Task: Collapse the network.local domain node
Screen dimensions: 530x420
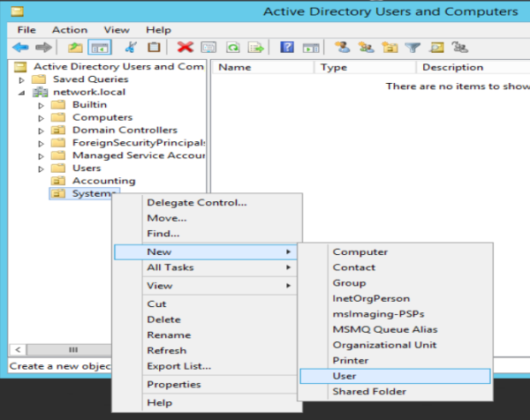Action: [x=21, y=93]
